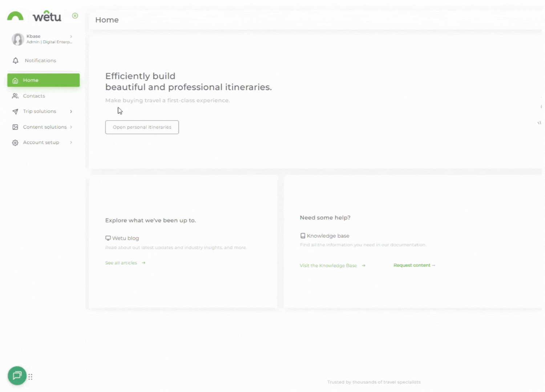Viewport: 545px width, 392px height.
Task: Click 'Need some help?' text
Action: coord(325,218)
